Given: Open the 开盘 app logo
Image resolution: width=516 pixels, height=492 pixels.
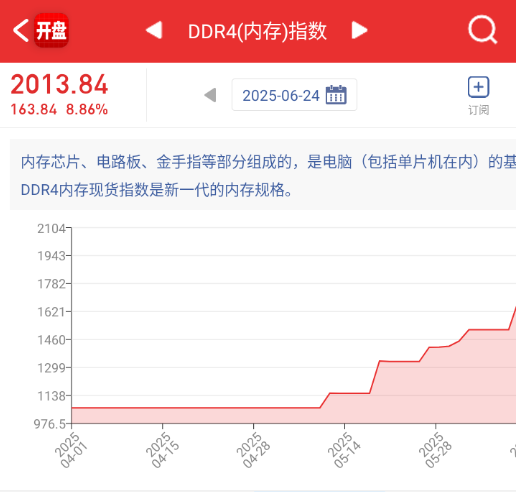Looking at the screenshot, I should tap(51, 30).
